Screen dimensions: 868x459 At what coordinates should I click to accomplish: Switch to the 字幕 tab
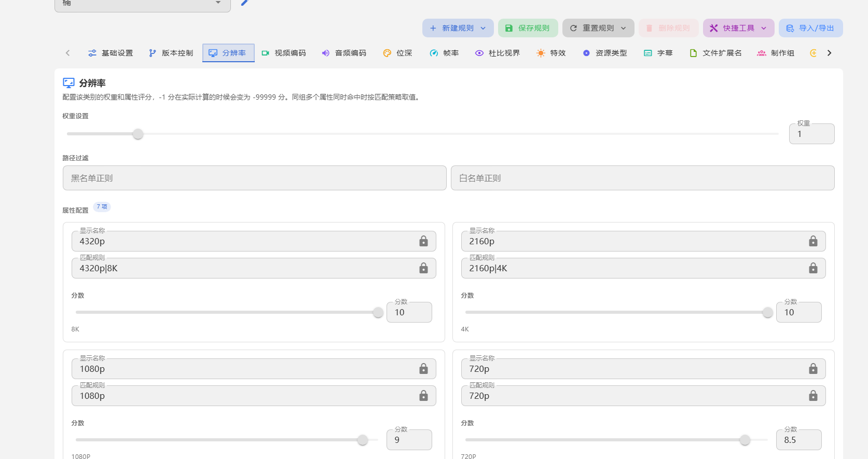point(658,53)
